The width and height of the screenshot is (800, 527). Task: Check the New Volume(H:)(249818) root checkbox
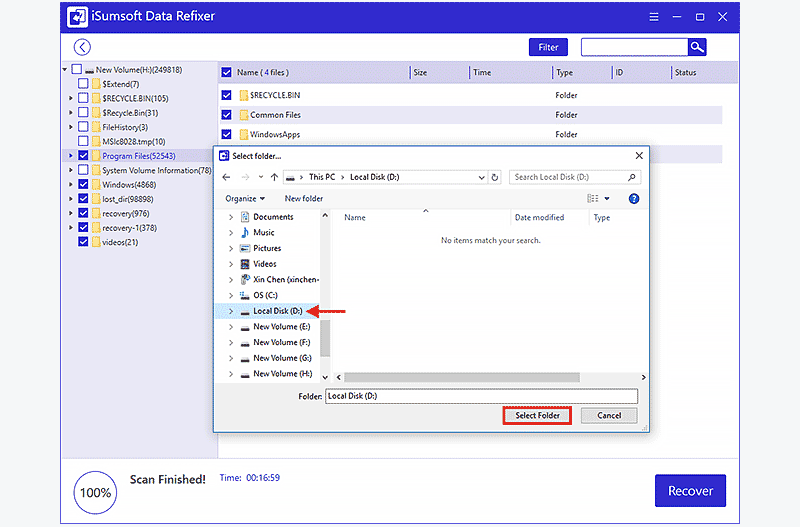click(77, 69)
